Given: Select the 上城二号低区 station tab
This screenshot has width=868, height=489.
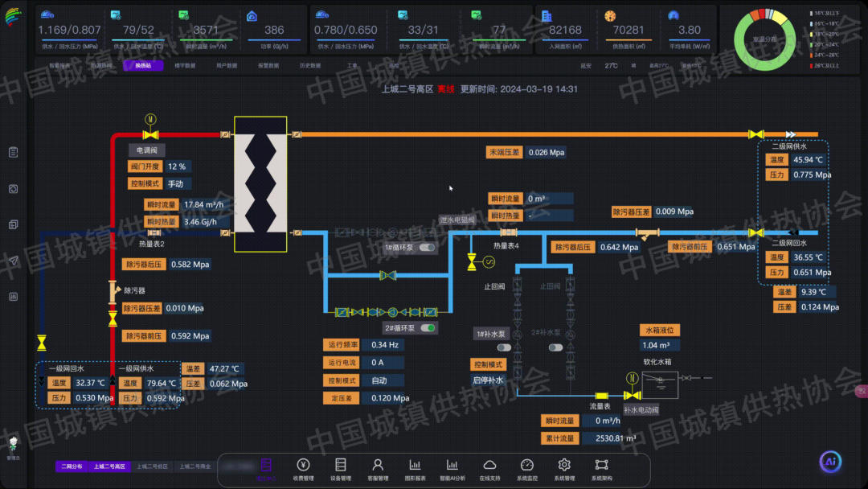Looking at the screenshot, I should (x=152, y=466).
